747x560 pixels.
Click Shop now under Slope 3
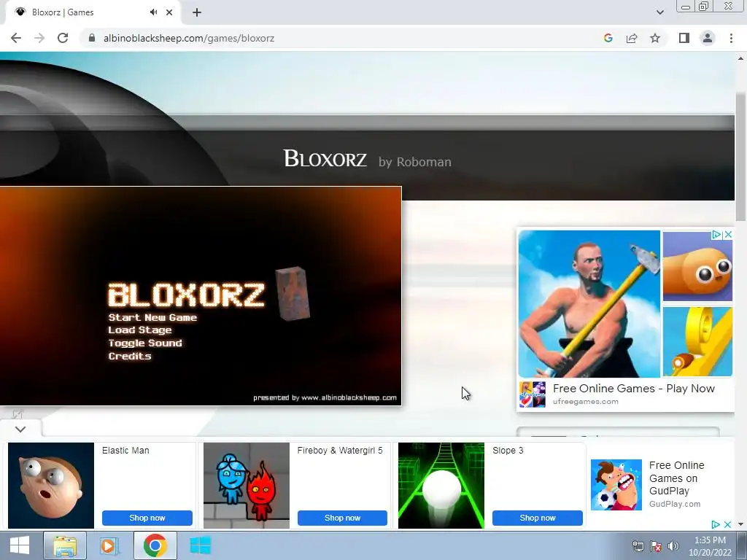click(538, 518)
